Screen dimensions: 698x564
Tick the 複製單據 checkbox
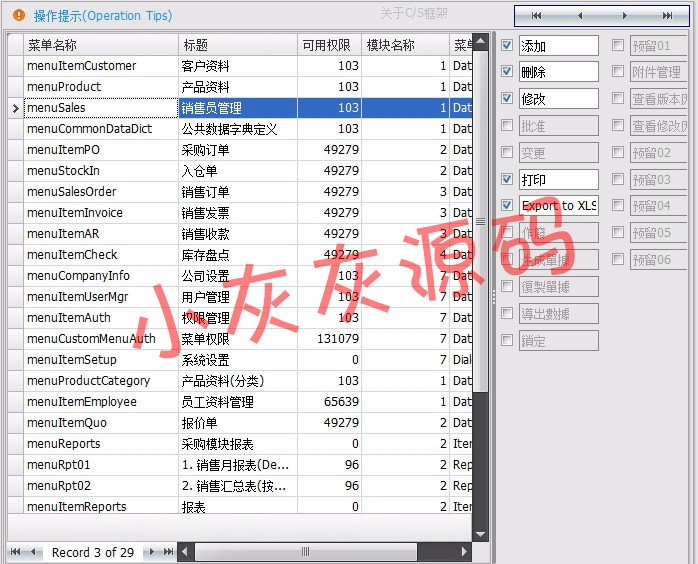[x=507, y=286]
